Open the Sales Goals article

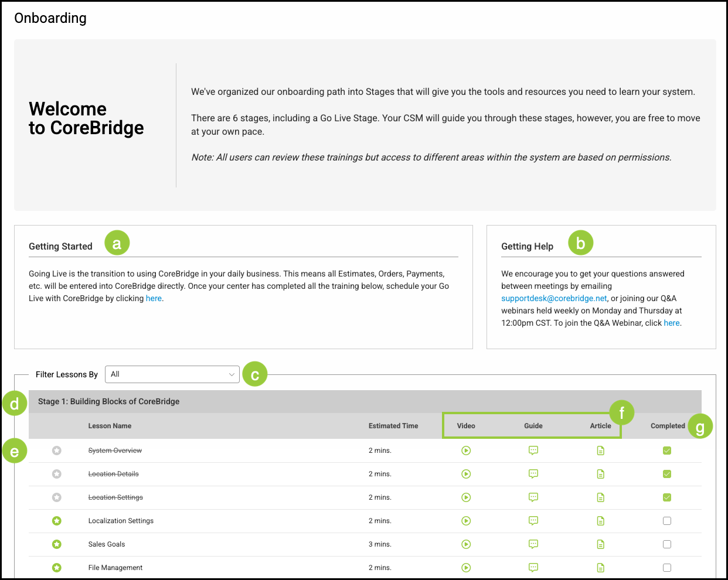click(601, 544)
